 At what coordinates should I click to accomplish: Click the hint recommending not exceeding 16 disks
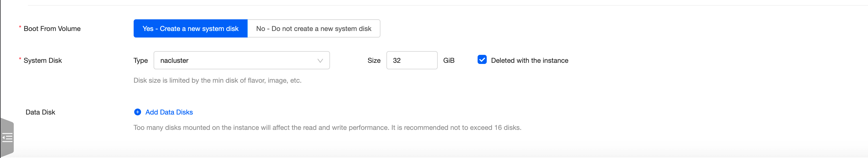[327, 128]
